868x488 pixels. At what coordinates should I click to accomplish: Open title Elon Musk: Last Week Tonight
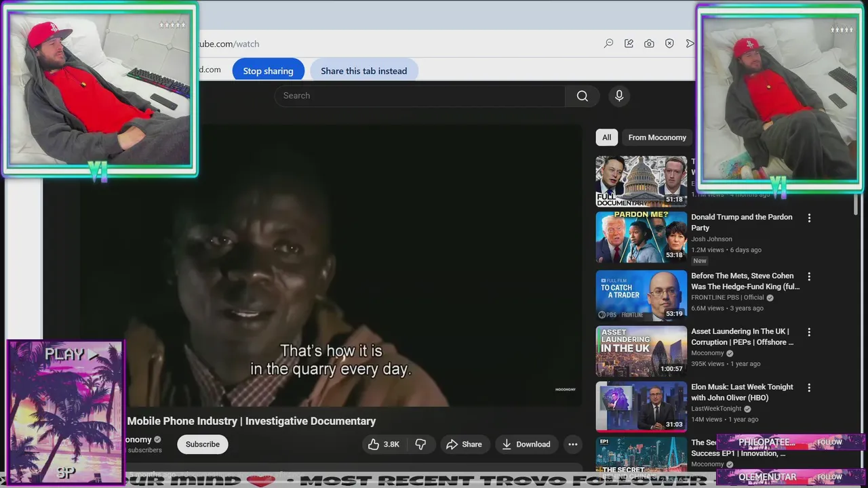(x=742, y=392)
